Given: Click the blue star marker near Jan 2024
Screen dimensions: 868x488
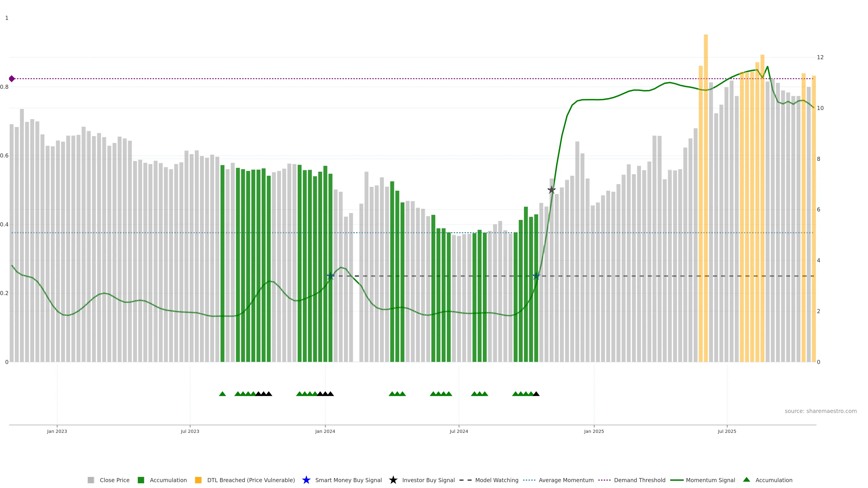Looking at the screenshot, I should pyautogui.click(x=330, y=276).
